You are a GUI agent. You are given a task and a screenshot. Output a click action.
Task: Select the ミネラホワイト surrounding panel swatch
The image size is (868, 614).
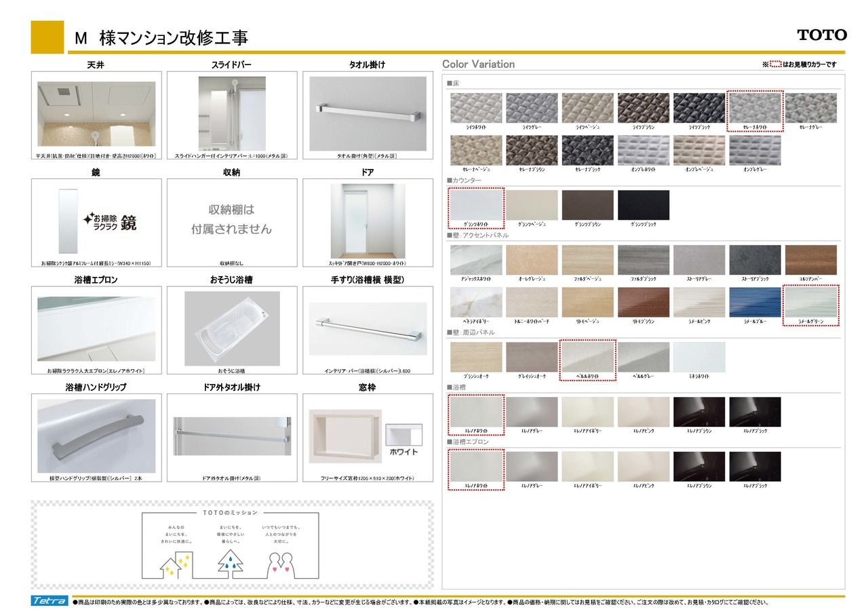coord(699,357)
